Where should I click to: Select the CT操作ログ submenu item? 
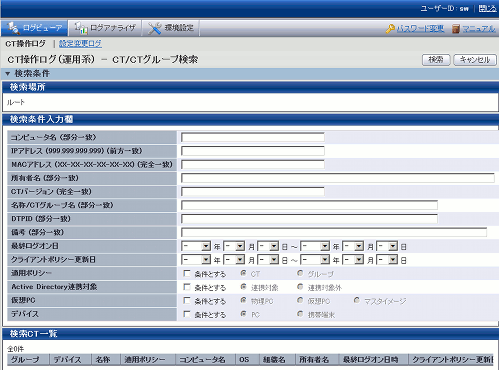pyautogui.click(x=25, y=44)
